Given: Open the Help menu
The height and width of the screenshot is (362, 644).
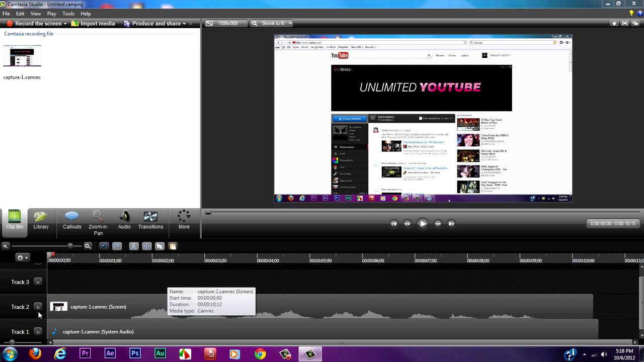Looking at the screenshot, I should point(86,14).
